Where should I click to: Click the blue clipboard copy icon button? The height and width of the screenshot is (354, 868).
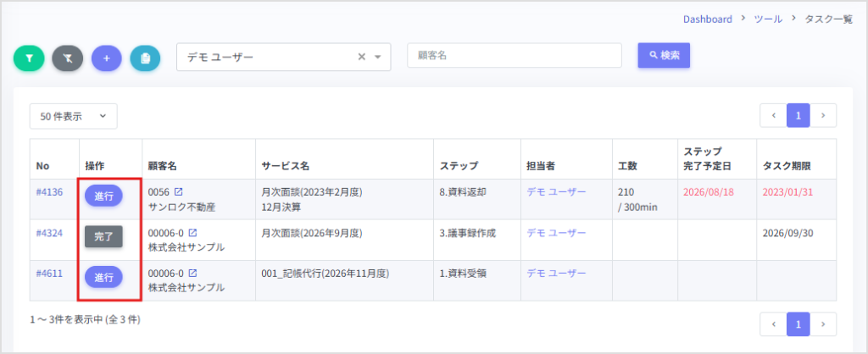(145, 58)
